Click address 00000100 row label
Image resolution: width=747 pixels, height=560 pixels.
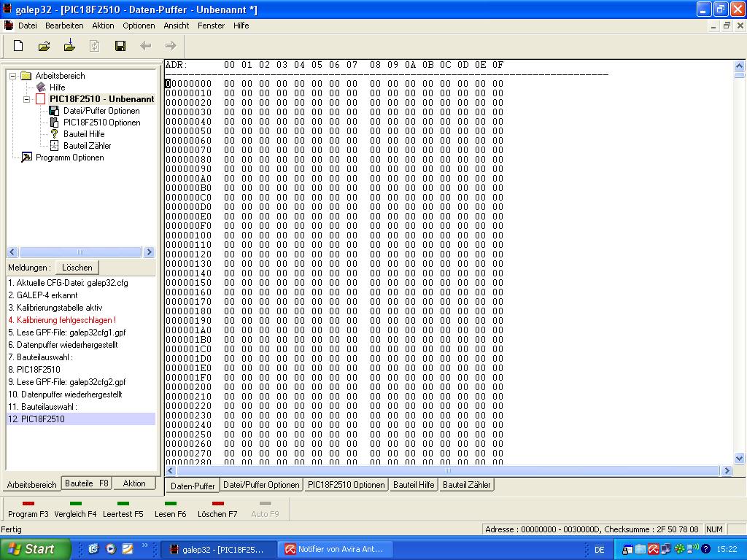click(x=189, y=236)
